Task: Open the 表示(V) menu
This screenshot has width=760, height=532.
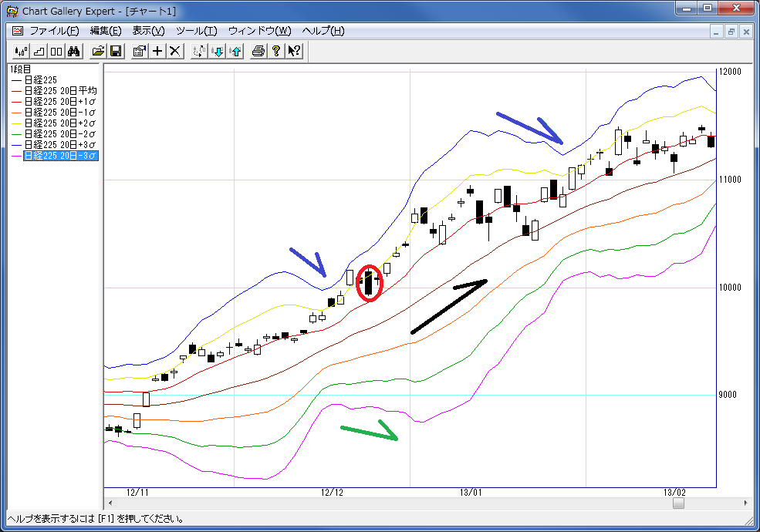Action: coord(148,31)
